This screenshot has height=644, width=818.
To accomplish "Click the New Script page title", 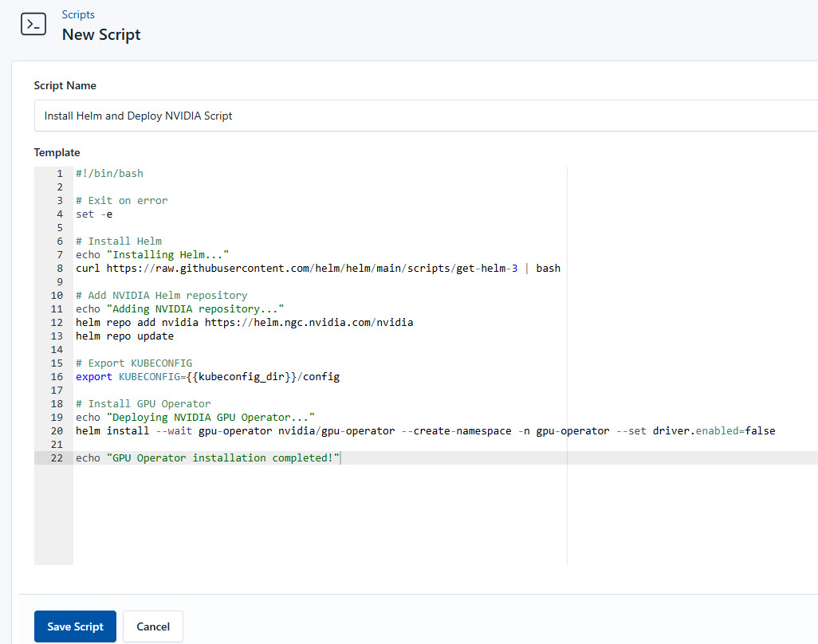I will pyautogui.click(x=101, y=34).
